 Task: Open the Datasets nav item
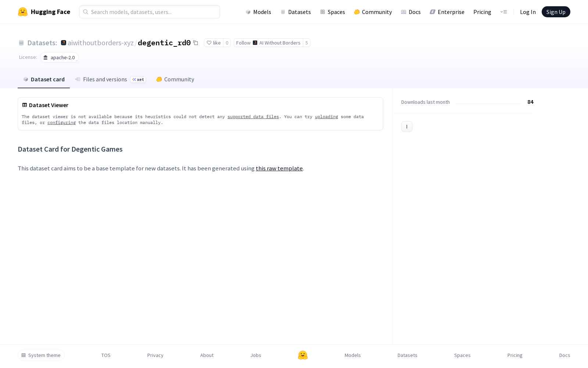point(295,12)
